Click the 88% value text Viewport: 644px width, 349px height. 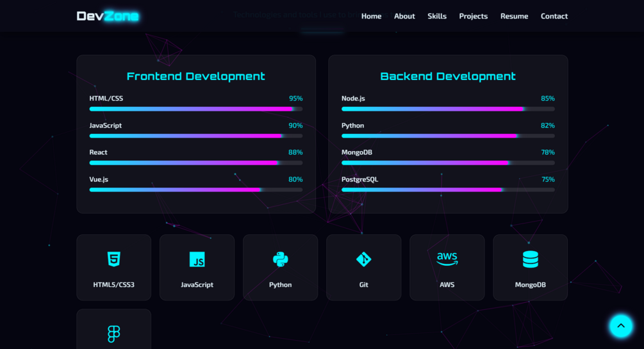point(295,152)
